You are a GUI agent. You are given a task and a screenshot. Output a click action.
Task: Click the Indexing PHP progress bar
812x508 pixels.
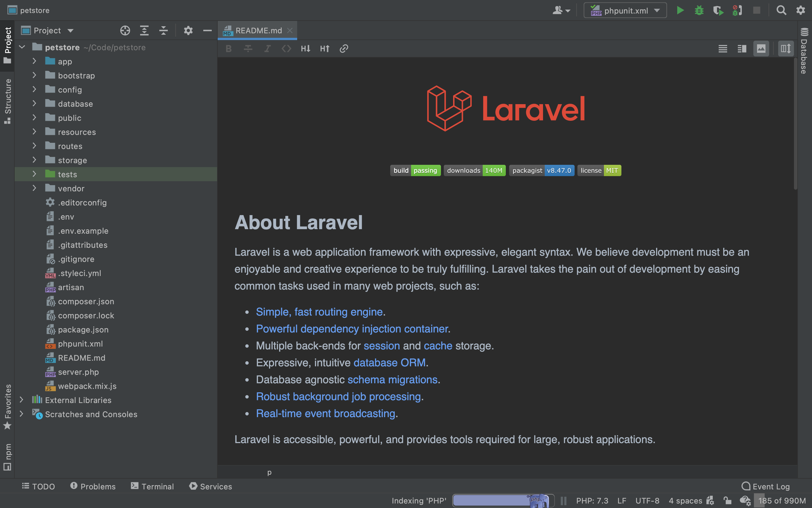click(x=503, y=501)
